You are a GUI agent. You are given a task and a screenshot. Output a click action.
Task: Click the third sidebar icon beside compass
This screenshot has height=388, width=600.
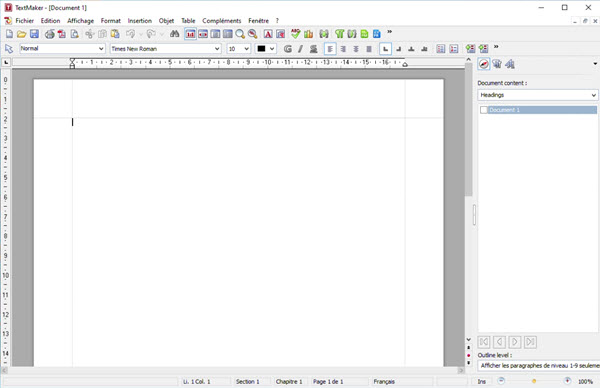510,64
